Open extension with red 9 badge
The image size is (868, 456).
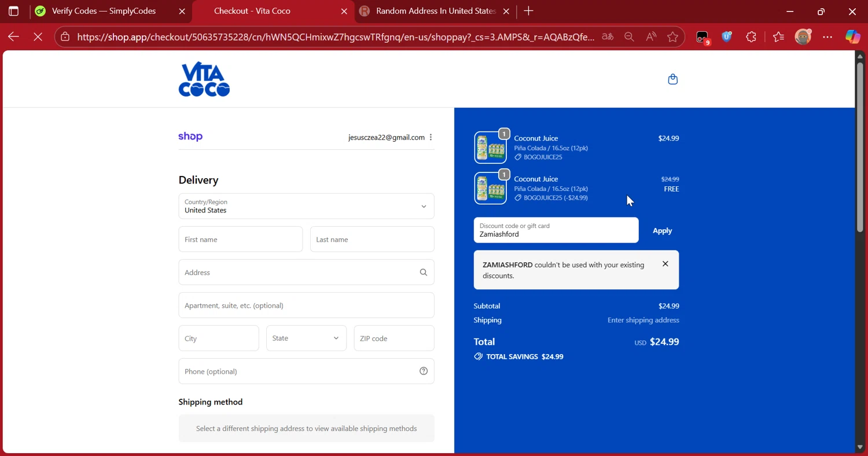click(703, 38)
